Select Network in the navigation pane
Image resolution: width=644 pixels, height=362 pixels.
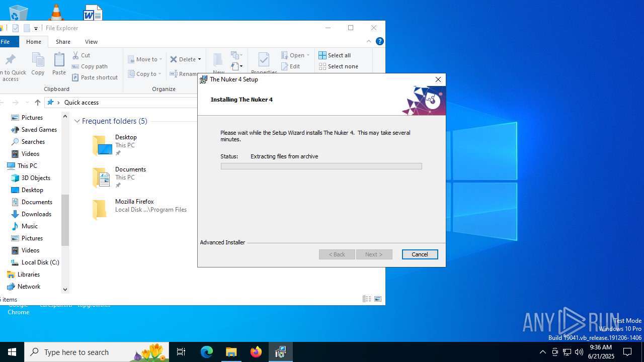tap(24, 287)
